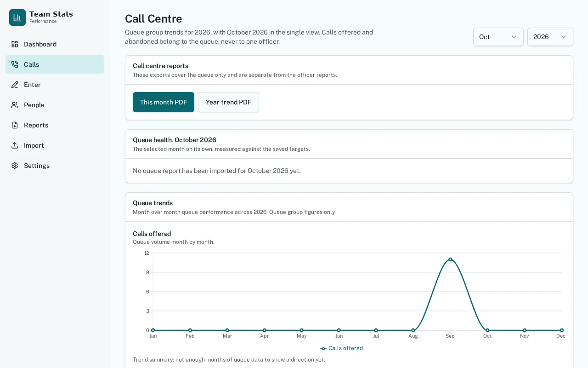Image resolution: width=588 pixels, height=368 pixels.
Task: Click the "Call Centre" page heading
Action: (x=153, y=19)
